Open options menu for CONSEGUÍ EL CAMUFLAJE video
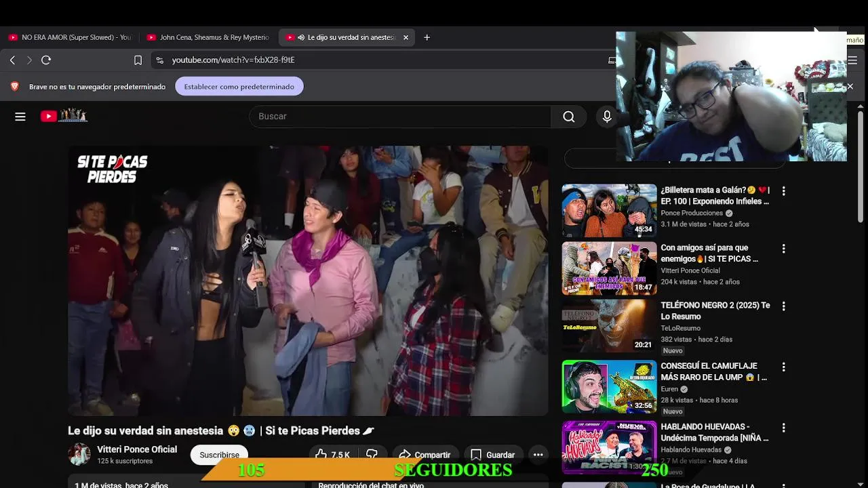Screen dimensions: 868x488 point(783,367)
